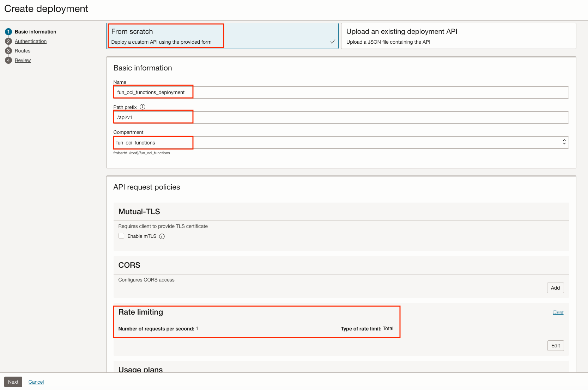Image resolution: width=588 pixels, height=390 pixels.
Task: Click step 4 circle icon for Review
Action: (8, 60)
